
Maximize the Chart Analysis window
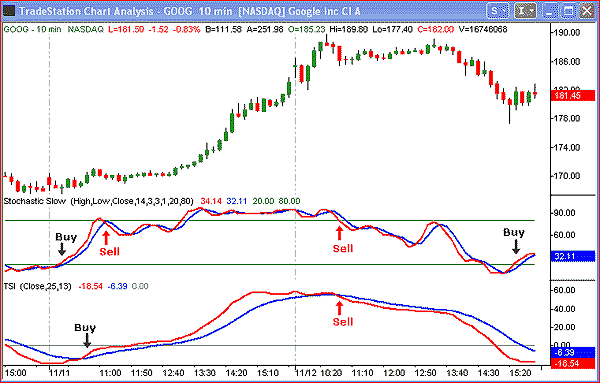tap(568, 11)
